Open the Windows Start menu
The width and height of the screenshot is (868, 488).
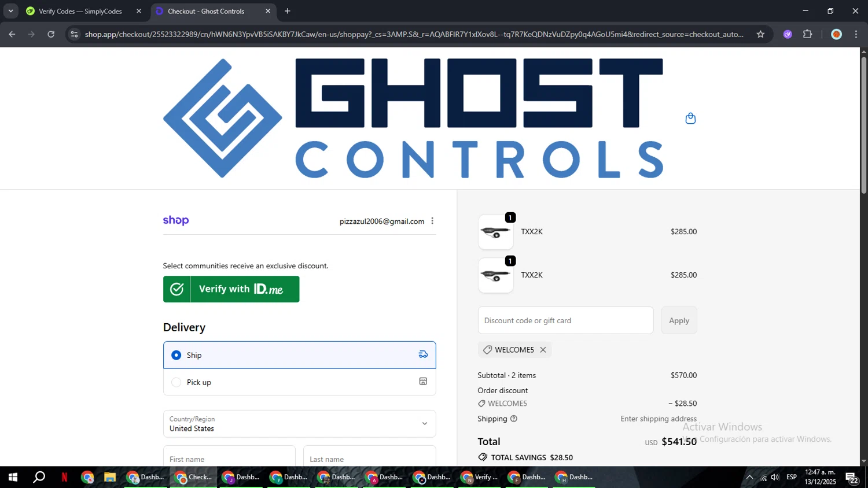pyautogui.click(x=13, y=477)
